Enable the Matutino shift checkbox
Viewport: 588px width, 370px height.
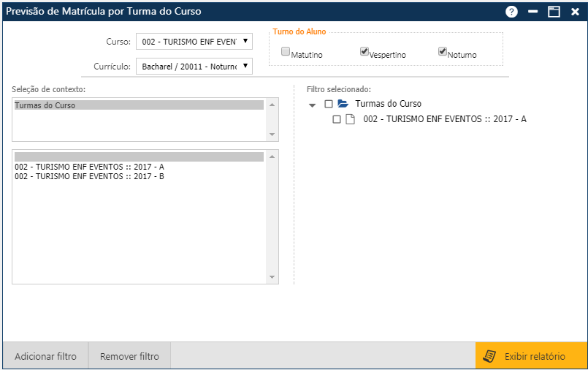pyautogui.click(x=286, y=52)
